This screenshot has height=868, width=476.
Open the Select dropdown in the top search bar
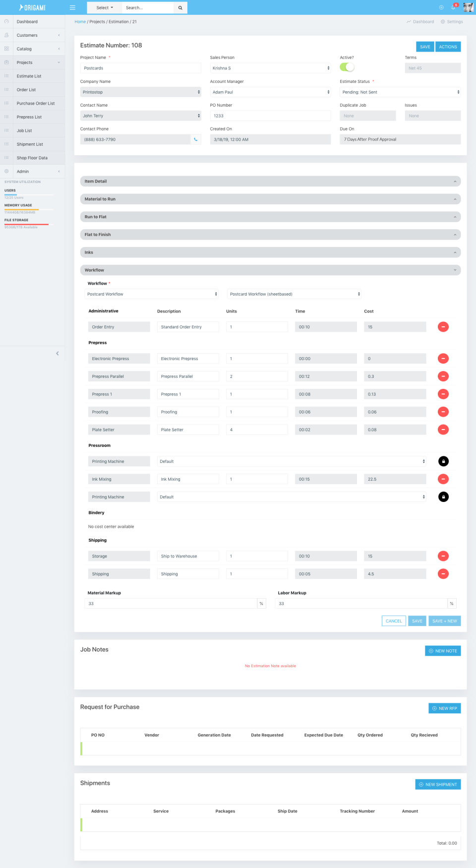pos(105,7)
